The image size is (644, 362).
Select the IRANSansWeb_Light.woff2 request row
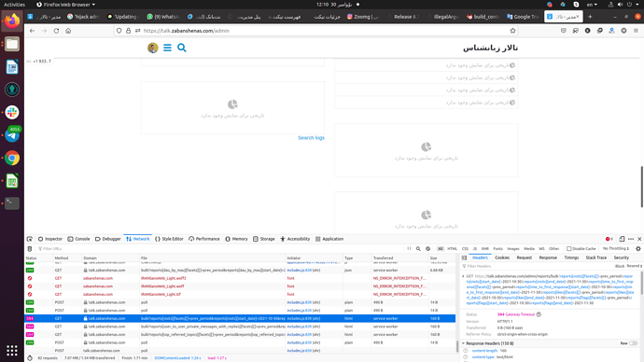coord(240,278)
